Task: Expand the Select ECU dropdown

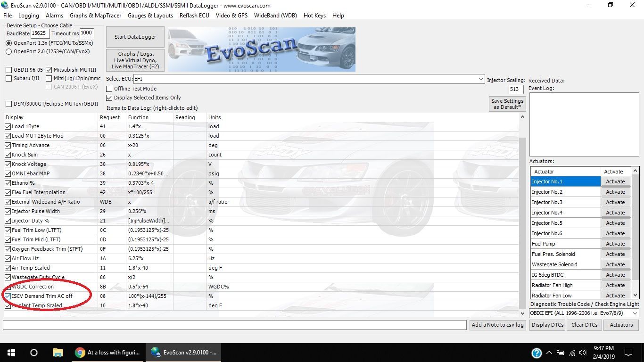Action: coord(480,79)
